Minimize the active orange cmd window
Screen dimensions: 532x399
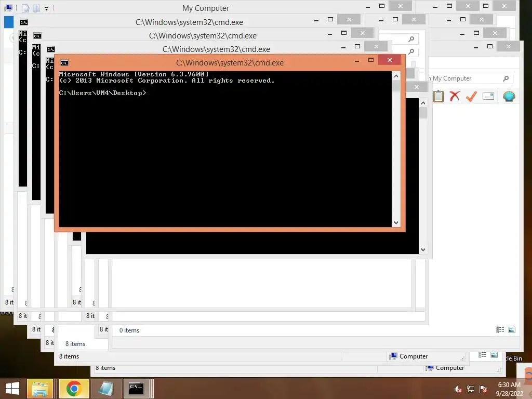coord(356,60)
